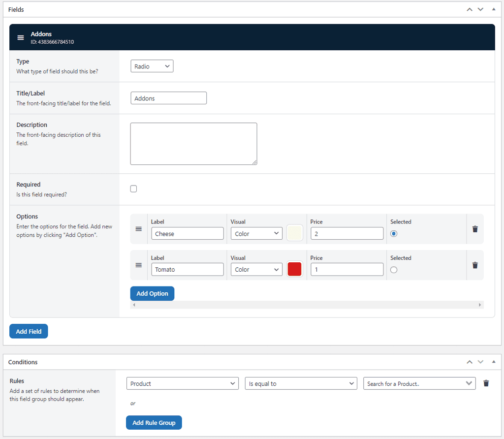Open the red color swatch for Tomato

(294, 270)
